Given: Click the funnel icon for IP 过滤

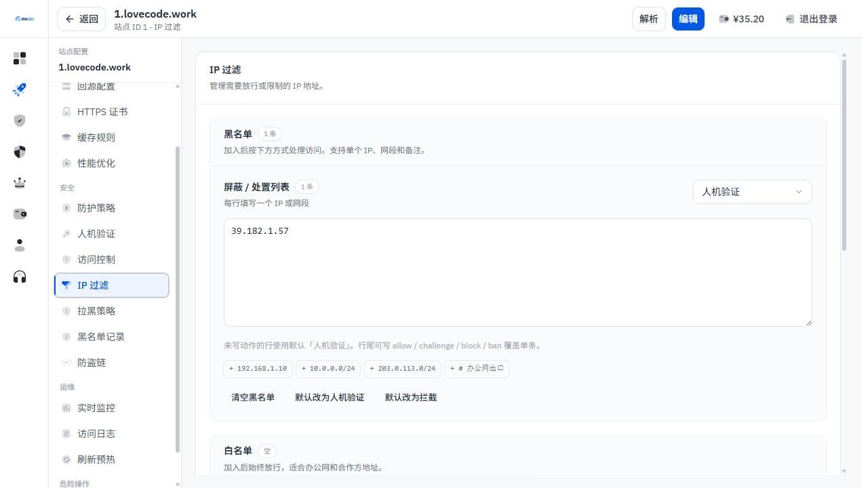Looking at the screenshot, I should pos(66,285).
